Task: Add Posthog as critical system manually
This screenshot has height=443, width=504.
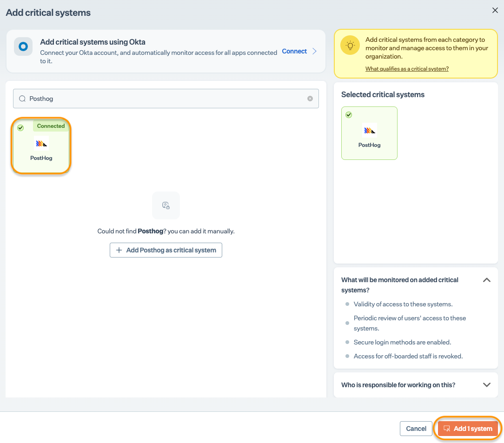Action: (166, 250)
